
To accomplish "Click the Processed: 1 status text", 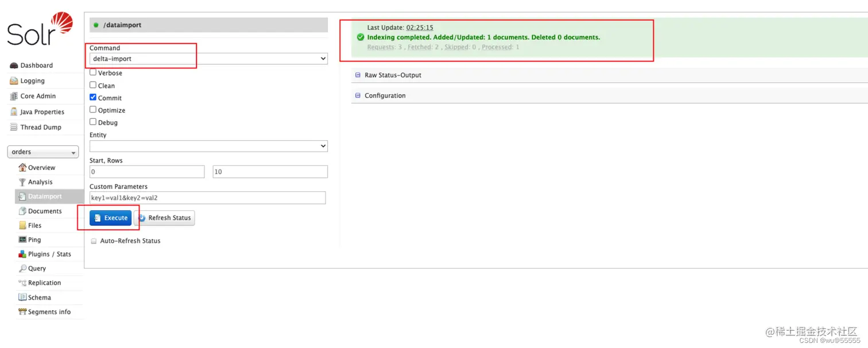I will (501, 47).
